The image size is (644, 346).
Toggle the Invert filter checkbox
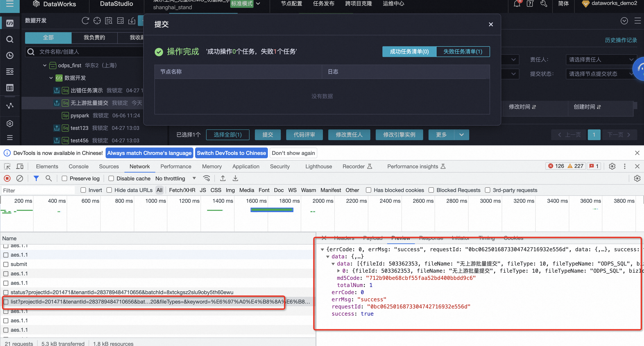coord(83,190)
